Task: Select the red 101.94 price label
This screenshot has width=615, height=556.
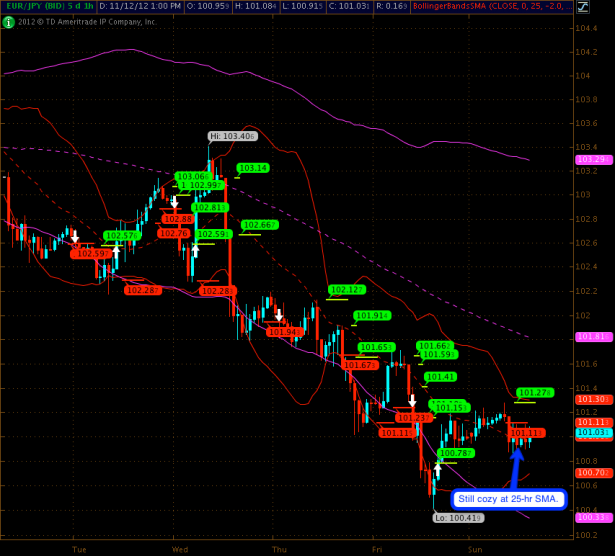Action: click(285, 332)
